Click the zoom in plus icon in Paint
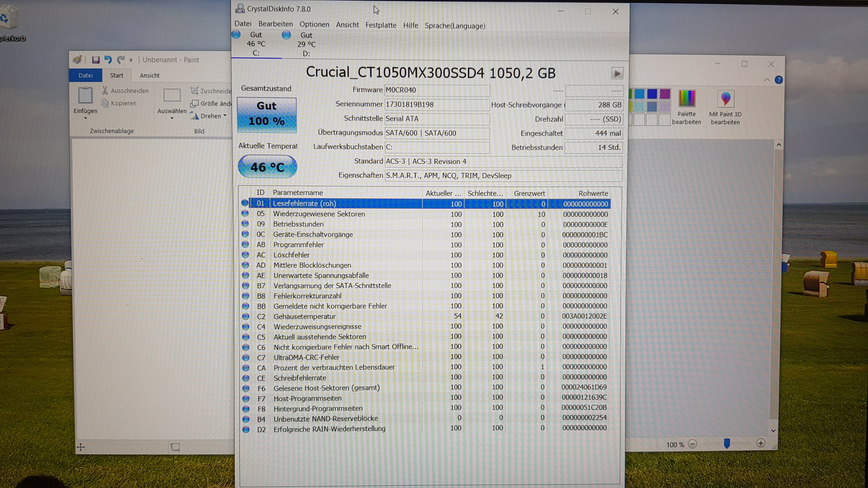868x488 pixels. [760, 443]
